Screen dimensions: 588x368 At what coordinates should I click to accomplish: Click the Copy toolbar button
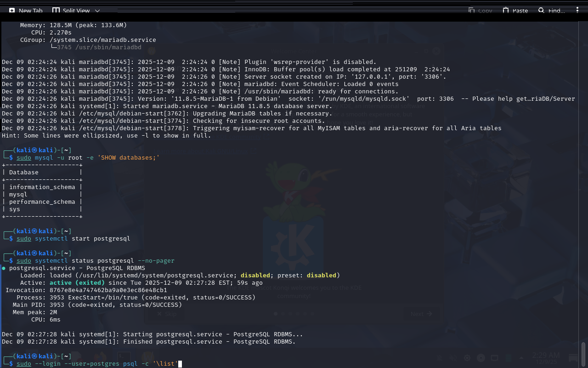click(x=480, y=11)
